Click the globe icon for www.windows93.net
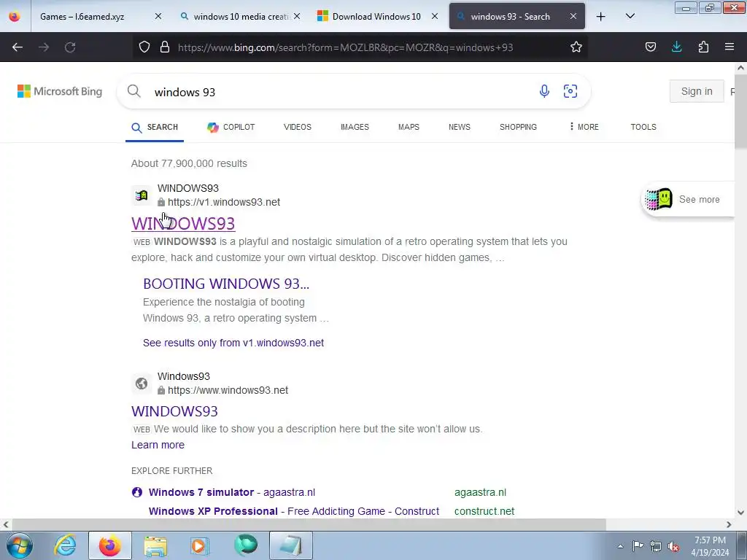747x560 pixels. pos(142,384)
